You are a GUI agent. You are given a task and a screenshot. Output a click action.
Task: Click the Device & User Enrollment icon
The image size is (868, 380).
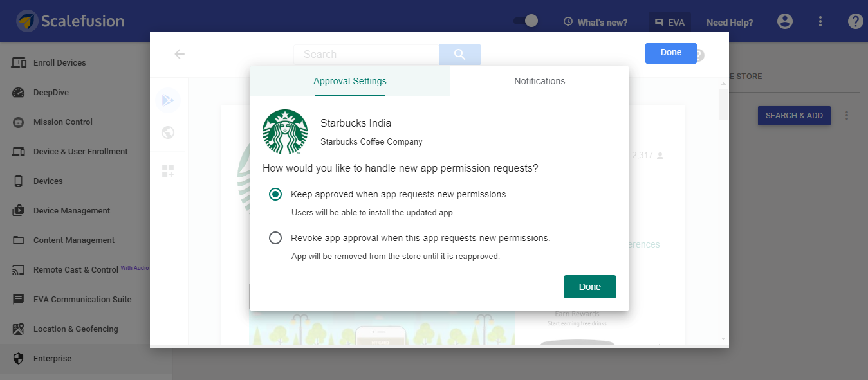(19, 152)
